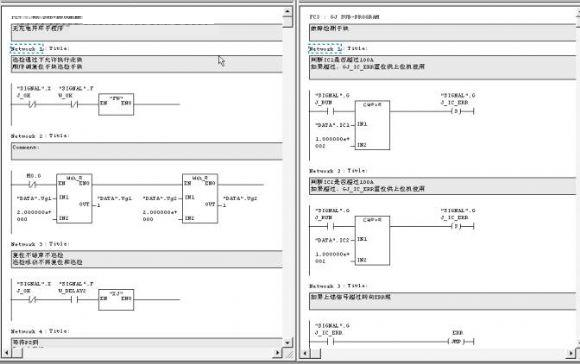Select the MUL_R box with input DATA.Ug2
Image resolution: width=580 pixels, height=364 pixels.
[200, 199]
